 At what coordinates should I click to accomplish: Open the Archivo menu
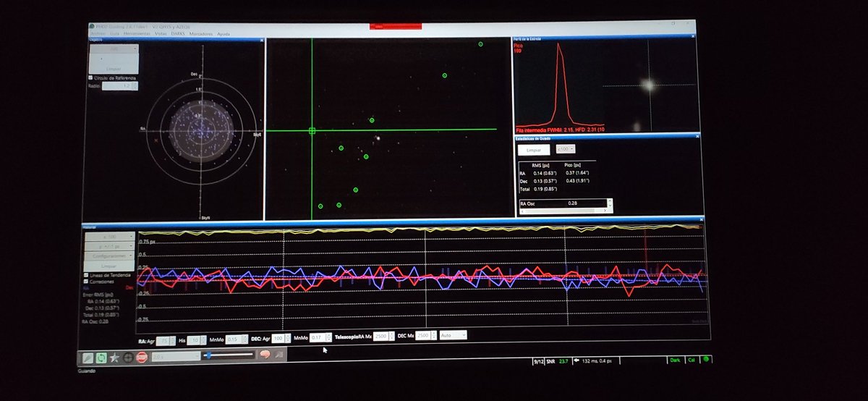pyautogui.click(x=98, y=33)
